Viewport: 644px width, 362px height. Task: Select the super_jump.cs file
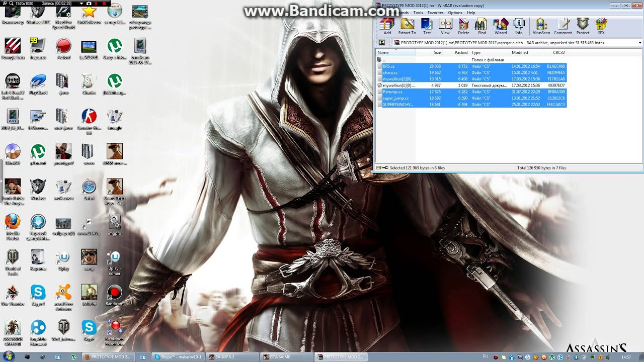pyautogui.click(x=471, y=98)
